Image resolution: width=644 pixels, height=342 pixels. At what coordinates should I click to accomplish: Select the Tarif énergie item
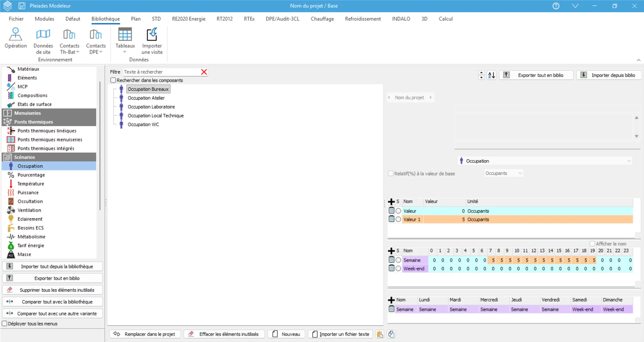pyautogui.click(x=31, y=245)
